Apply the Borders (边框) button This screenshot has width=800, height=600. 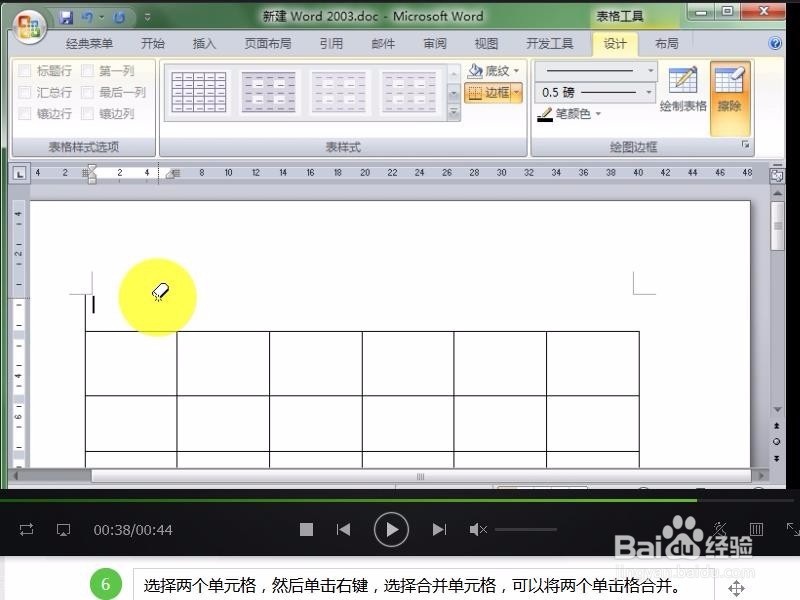coord(488,92)
